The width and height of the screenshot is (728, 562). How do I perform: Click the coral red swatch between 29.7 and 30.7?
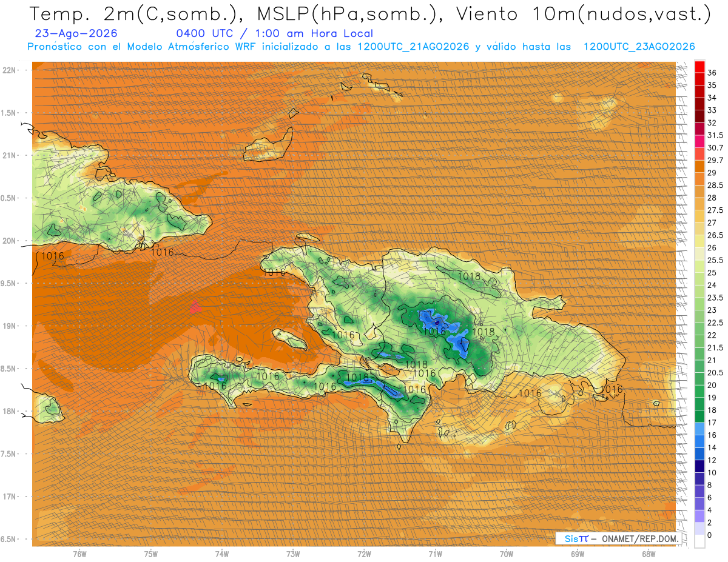(x=699, y=154)
